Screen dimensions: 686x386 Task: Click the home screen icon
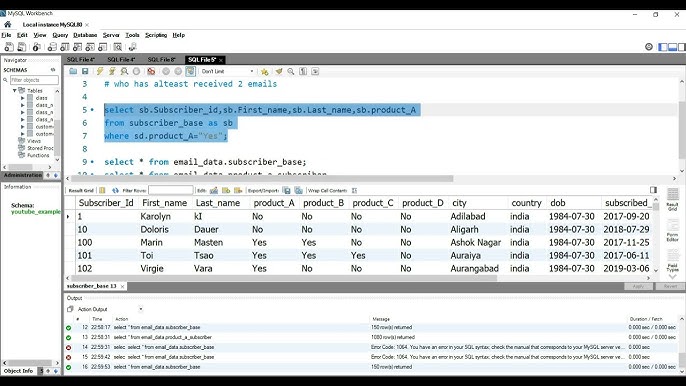click(7, 25)
